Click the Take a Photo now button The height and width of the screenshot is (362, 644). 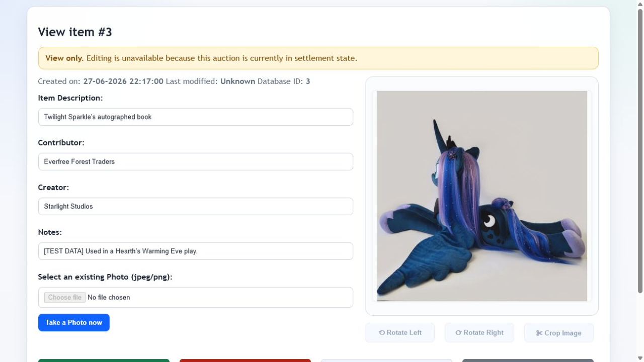coord(74,322)
